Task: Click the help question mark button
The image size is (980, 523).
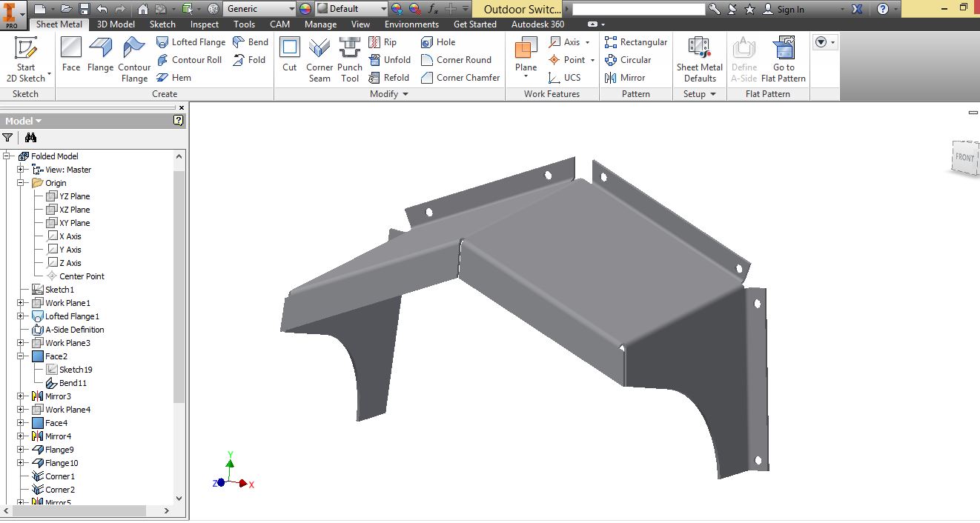Action: 883,9
